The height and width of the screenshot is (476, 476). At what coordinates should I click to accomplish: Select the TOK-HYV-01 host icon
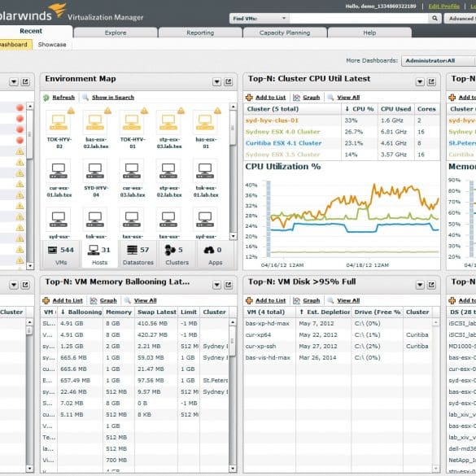[x=133, y=122]
